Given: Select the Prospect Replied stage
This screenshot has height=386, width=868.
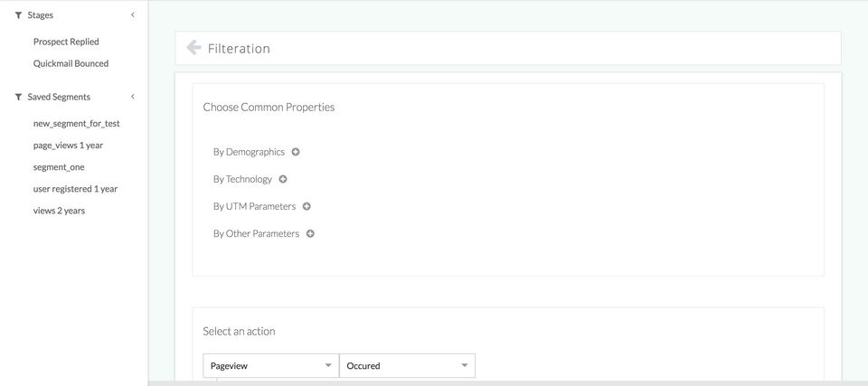Looking at the screenshot, I should pyautogui.click(x=66, y=42).
